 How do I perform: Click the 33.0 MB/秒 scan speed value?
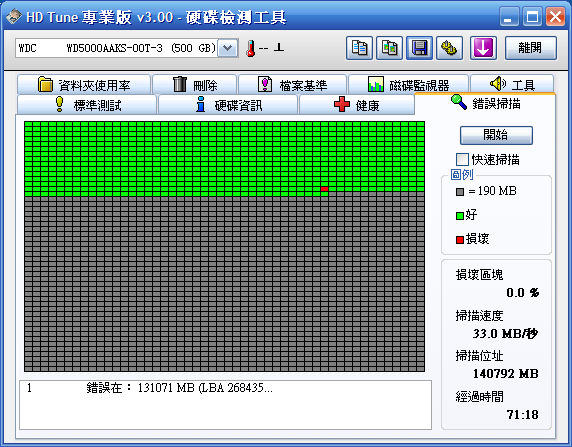click(505, 333)
